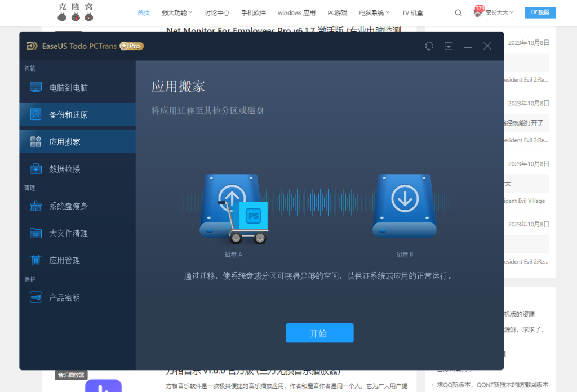
Task: Close the PCTrans window
Action: pos(487,46)
